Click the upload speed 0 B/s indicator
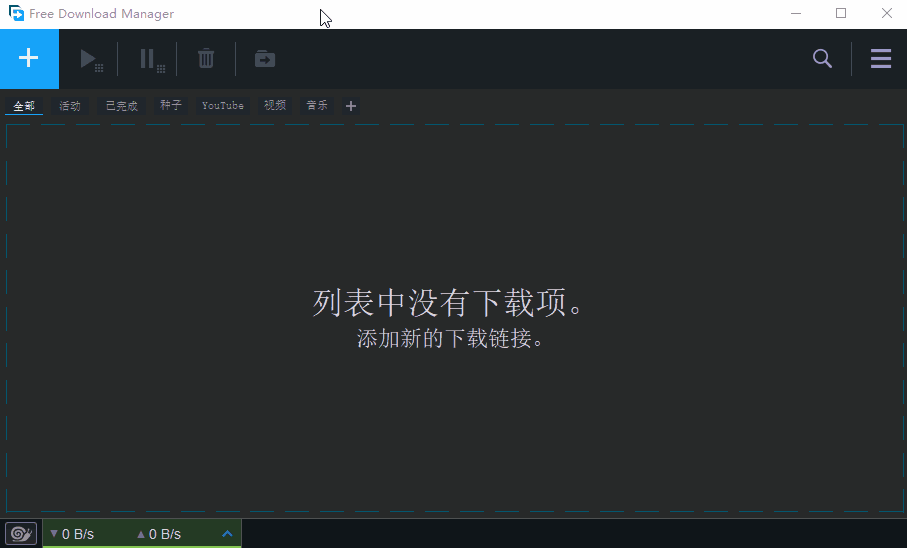This screenshot has width=907, height=548. pos(159,534)
